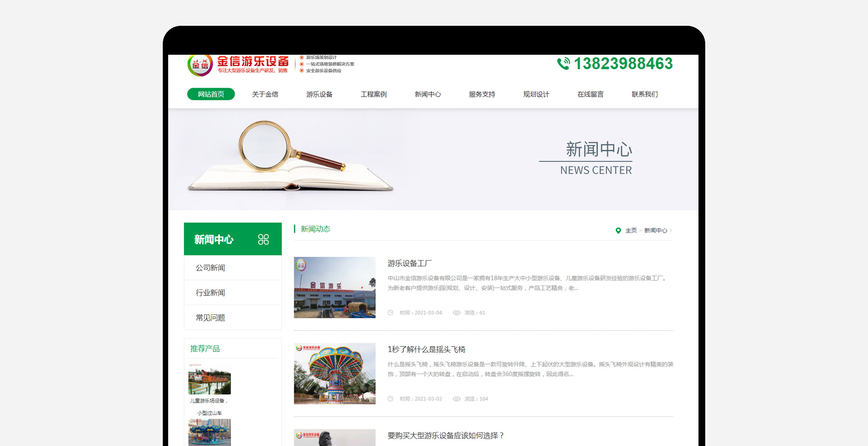Click the eye icon beside 浏览:61
868x446 pixels.
(457, 313)
